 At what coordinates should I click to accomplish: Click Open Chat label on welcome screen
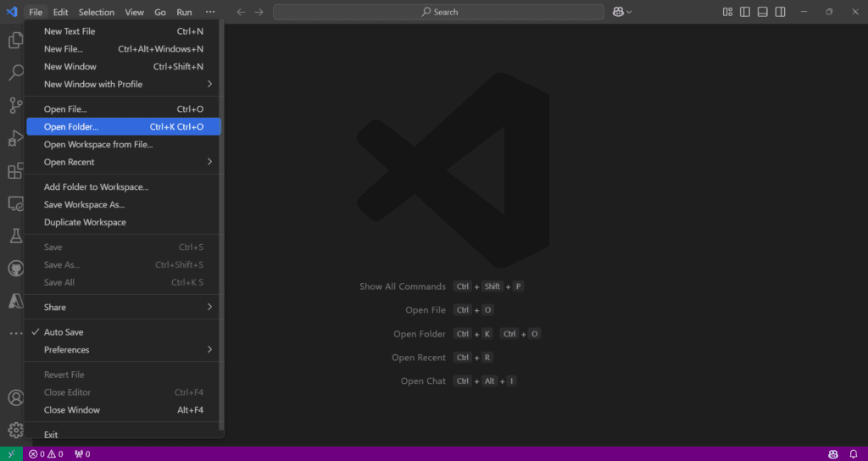coord(423,381)
